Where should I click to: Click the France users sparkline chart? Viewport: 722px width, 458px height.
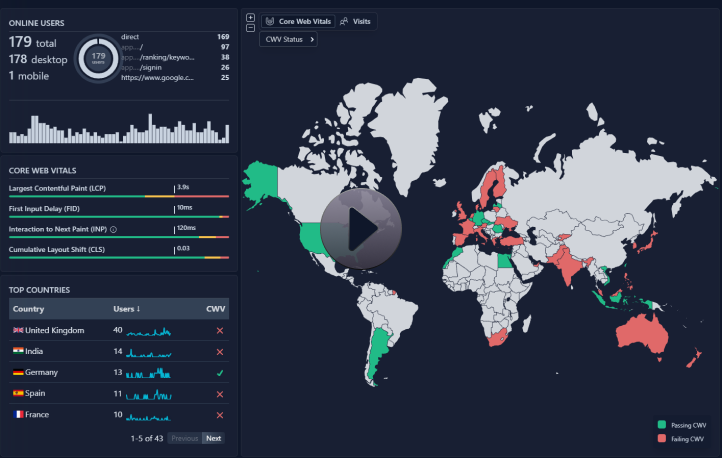(150, 415)
